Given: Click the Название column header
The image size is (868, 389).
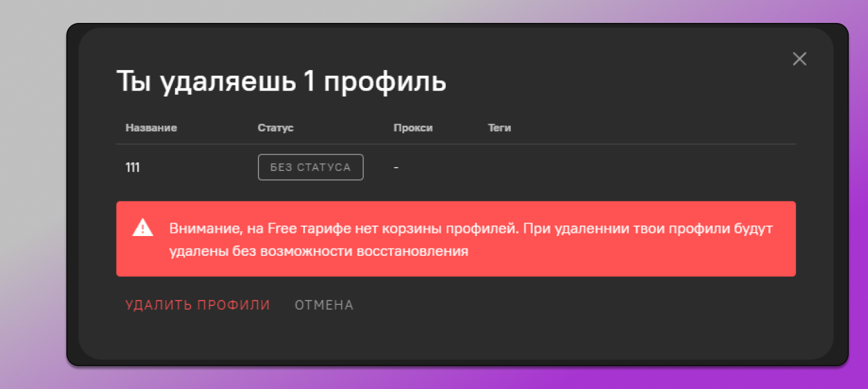Looking at the screenshot, I should click(x=151, y=128).
